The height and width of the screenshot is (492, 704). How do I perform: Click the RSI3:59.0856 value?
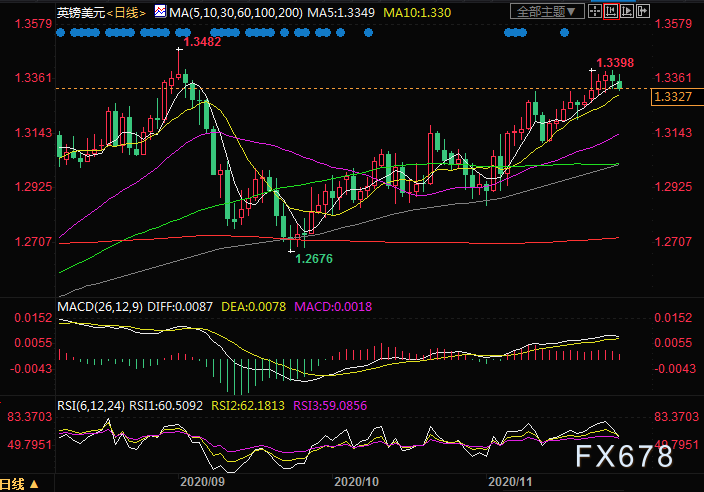330,406
